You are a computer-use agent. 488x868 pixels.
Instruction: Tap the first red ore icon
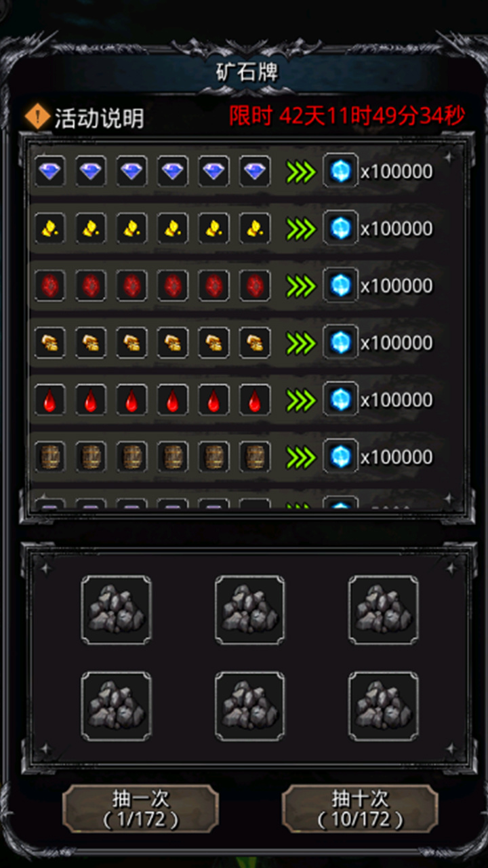(x=50, y=285)
